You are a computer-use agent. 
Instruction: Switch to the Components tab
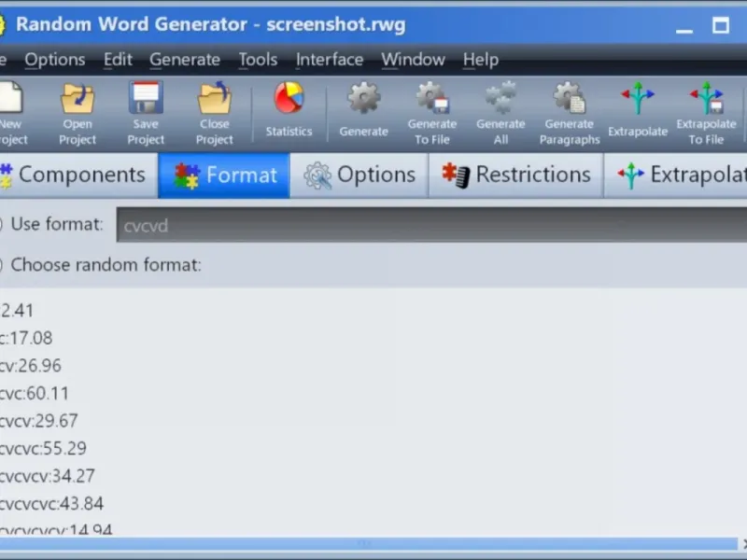(78, 175)
